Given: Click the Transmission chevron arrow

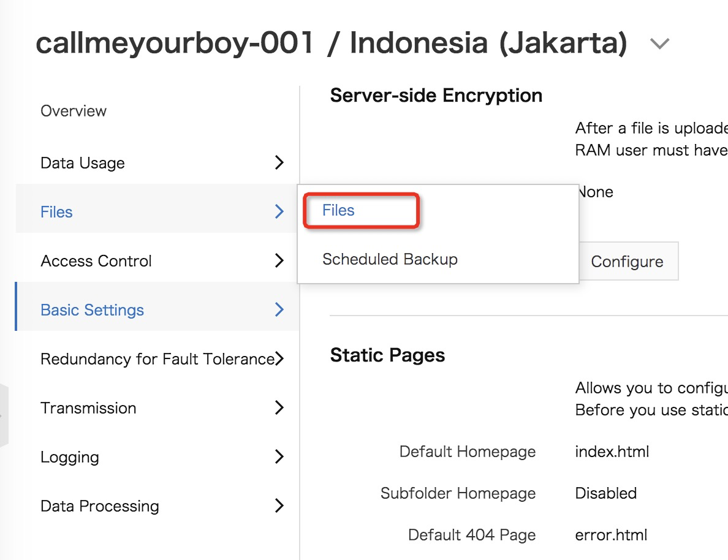Looking at the screenshot, I should tap(279, 407).
